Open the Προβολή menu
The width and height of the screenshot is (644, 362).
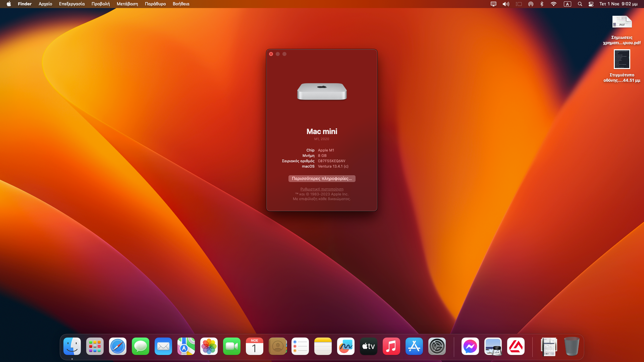pyautogui.click(x=101, y=4)
